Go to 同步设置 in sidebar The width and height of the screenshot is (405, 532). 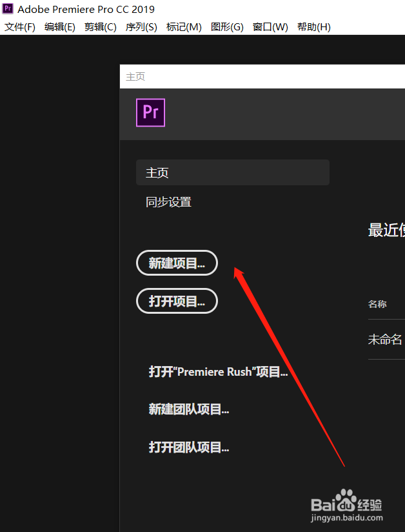(x=168, y=202)
